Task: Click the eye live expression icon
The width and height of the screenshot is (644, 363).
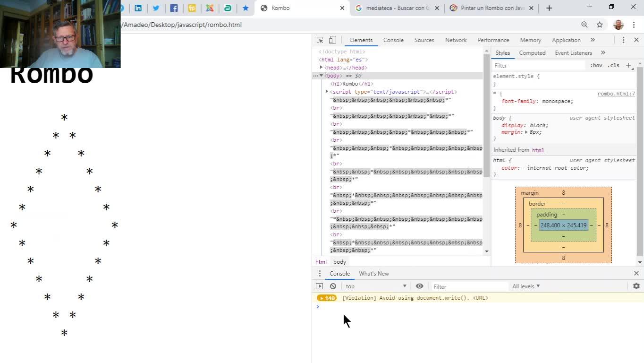Action: (x=419, y=286)
